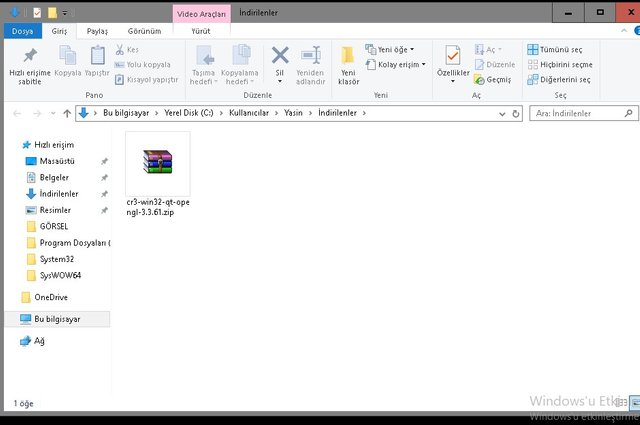Open the GÖRSEL folder in sidebar

point(47,226)
